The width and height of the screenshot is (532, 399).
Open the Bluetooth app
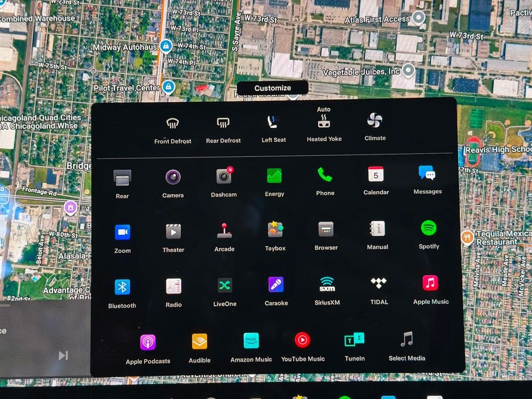[x=122, y=287]
